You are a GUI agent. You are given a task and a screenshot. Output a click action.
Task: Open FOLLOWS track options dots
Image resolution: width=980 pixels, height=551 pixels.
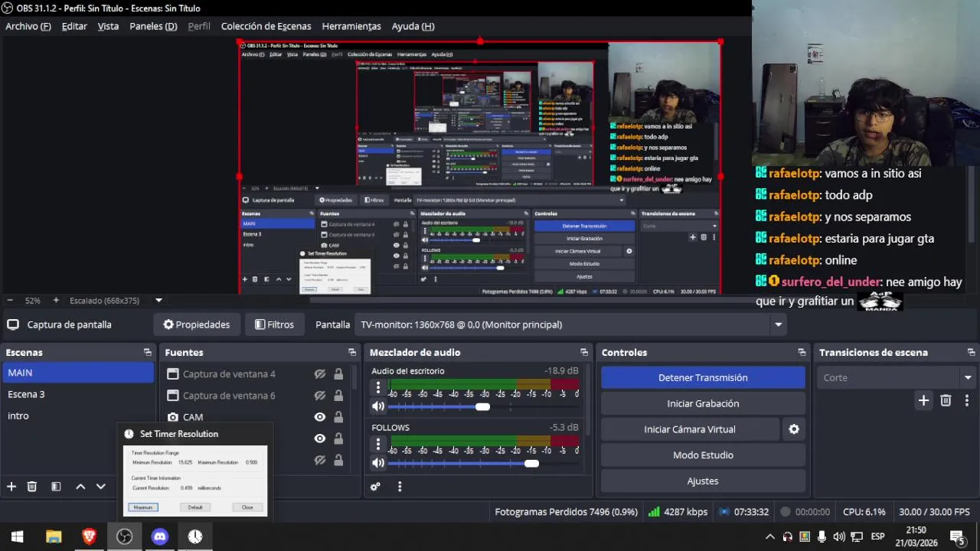pos(377,445)
